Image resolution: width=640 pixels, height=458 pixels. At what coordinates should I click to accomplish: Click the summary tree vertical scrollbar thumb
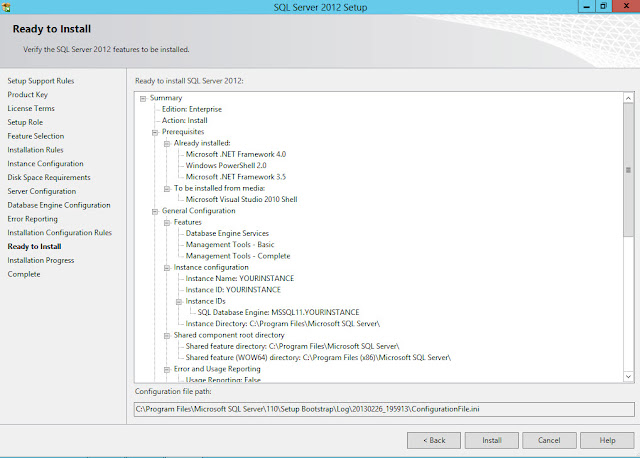tap(629, 170)
